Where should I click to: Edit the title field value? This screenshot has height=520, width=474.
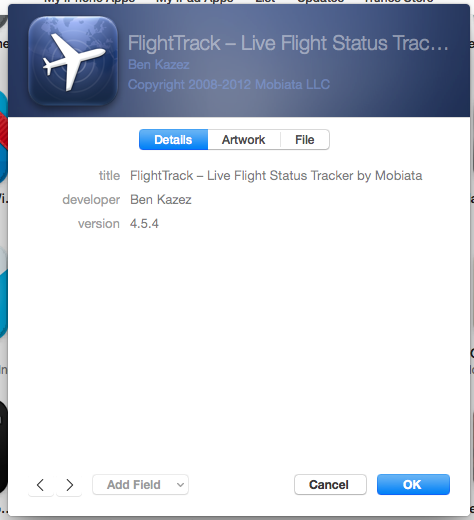[276, 176]
